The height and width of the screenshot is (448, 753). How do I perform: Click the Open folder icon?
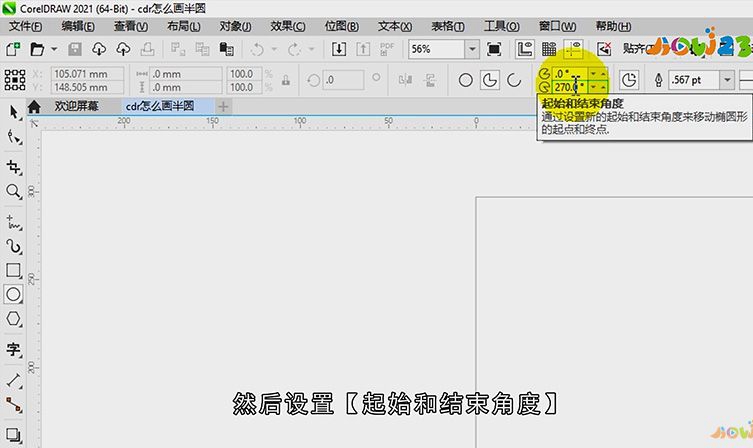tap(36, 49)
